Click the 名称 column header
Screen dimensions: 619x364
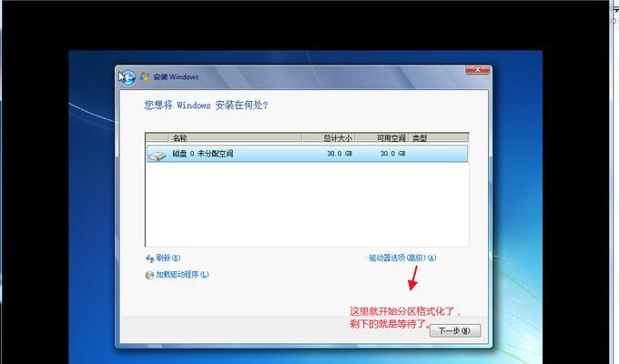click(235, 137)
